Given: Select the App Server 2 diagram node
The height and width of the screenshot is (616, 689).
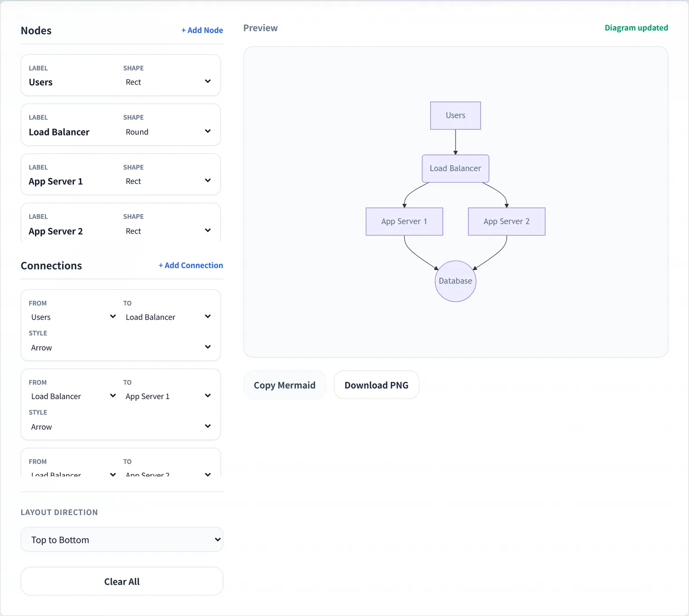Looking at the screenshot, I should [507, 221].
